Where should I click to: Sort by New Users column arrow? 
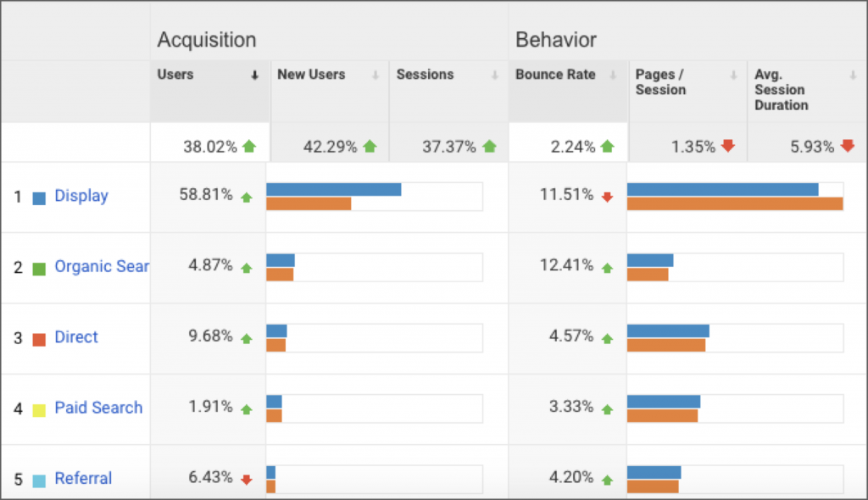tap(376, 75)
